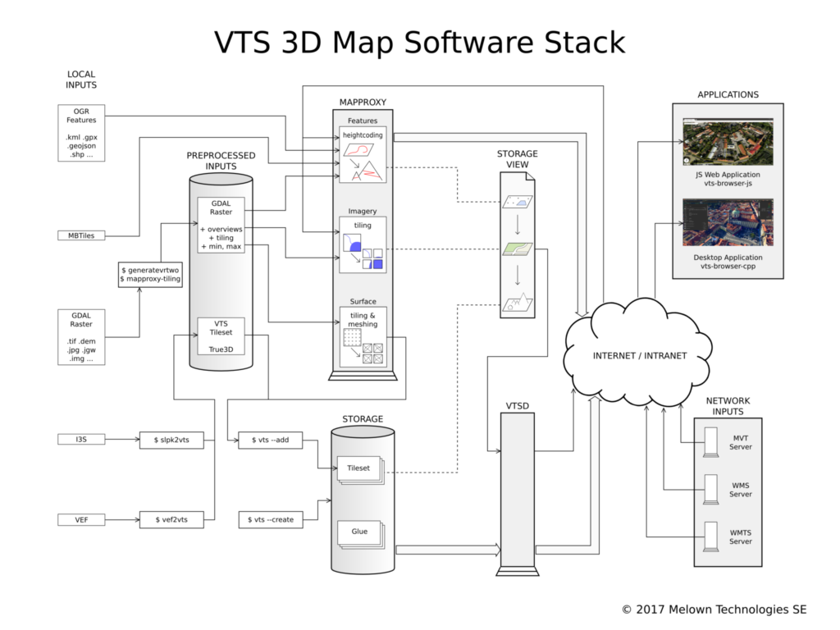
Task: Click the STORAGE VIEW label
Action: click(x=518, y=159)
